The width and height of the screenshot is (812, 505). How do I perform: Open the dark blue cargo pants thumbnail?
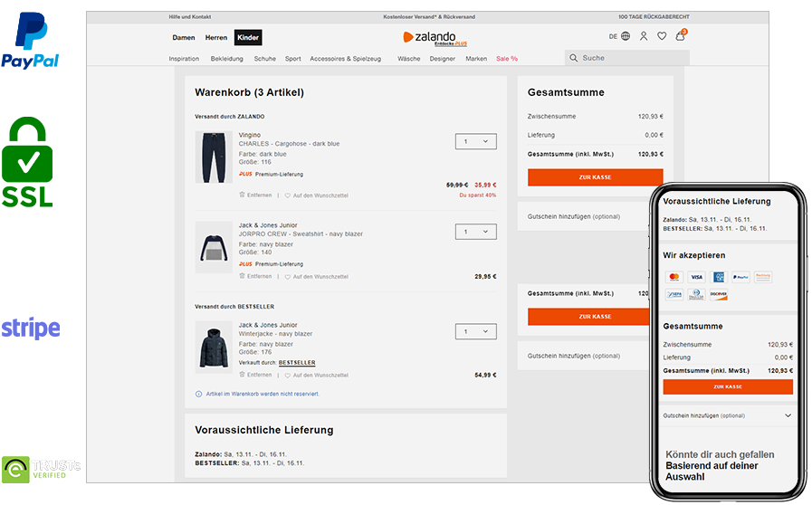[x=214, y=157]
